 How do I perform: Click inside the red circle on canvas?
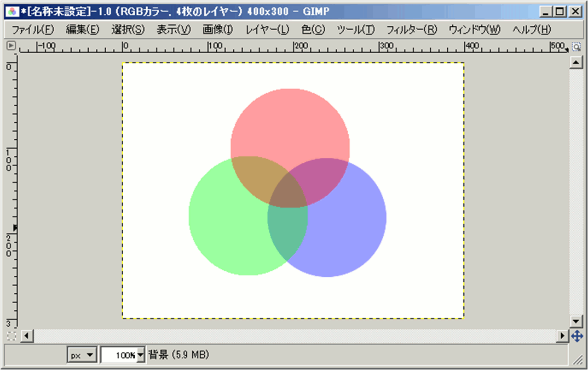tap(290, 121)
